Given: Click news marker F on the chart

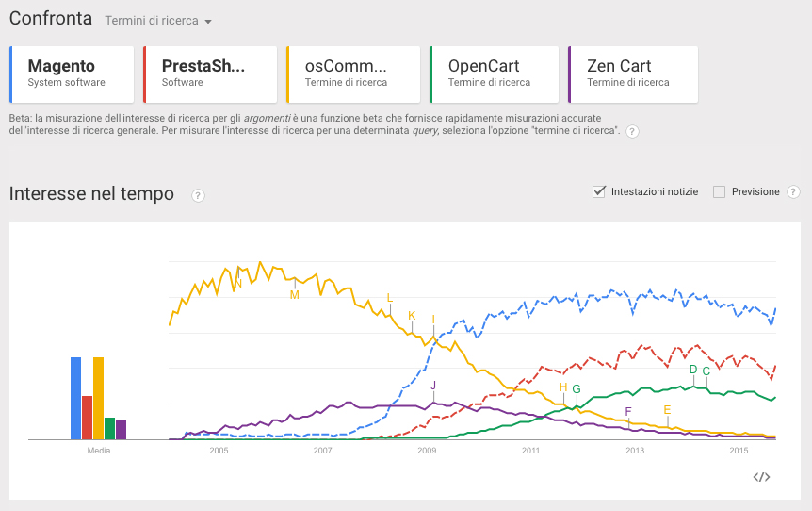Looking at the screenshot, I should (x=628, y=412).
